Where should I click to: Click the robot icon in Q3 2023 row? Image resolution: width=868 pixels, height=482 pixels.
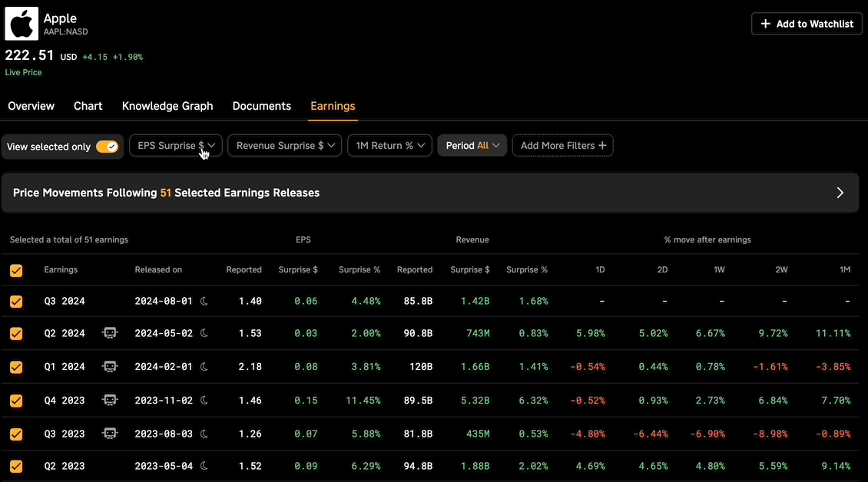tap(110, 434)
